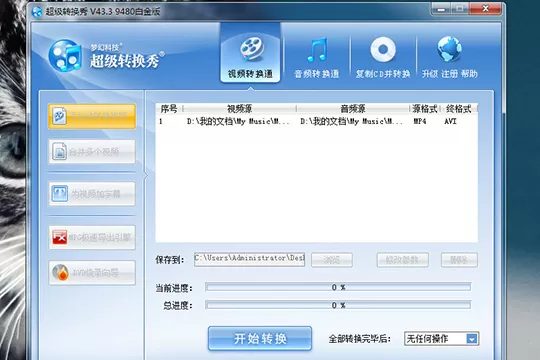
Task: Close the 超级转换秀 window
Action: click(485, 9)
